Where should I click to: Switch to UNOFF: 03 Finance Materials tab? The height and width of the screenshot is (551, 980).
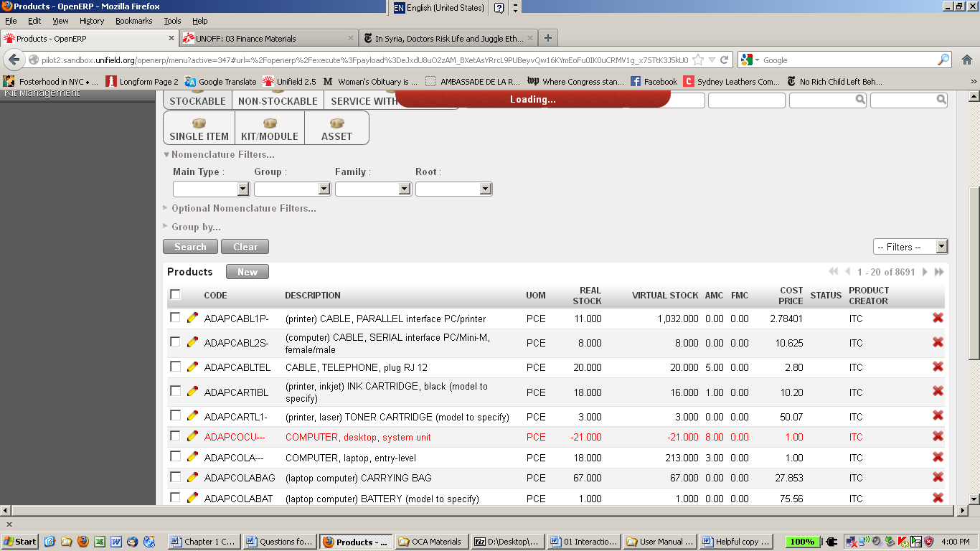[267, 39]
